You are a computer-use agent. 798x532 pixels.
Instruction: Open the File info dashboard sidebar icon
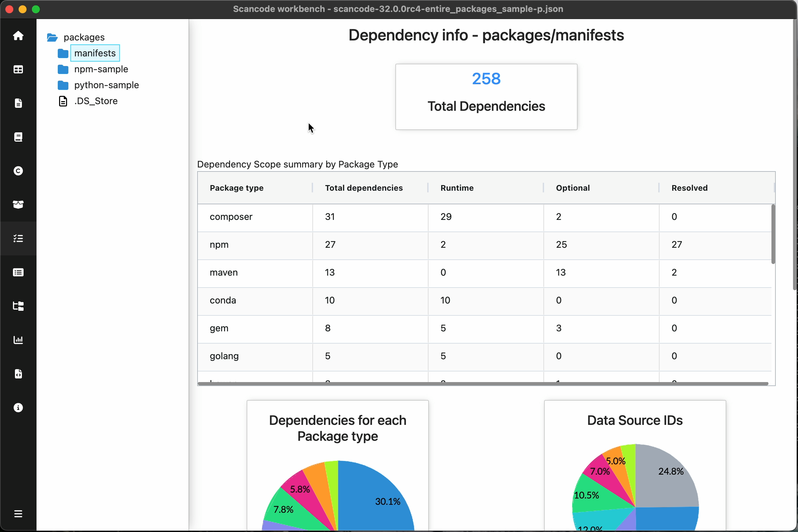pos(18,103)
